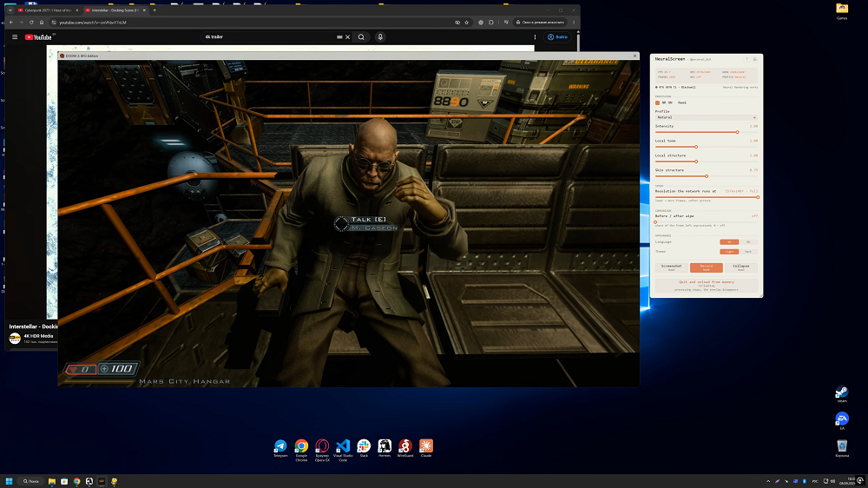Viewport: 868px width, 488px height.
Task: Switch to the Interstellar Docking Scene tab
Action: 115,10
